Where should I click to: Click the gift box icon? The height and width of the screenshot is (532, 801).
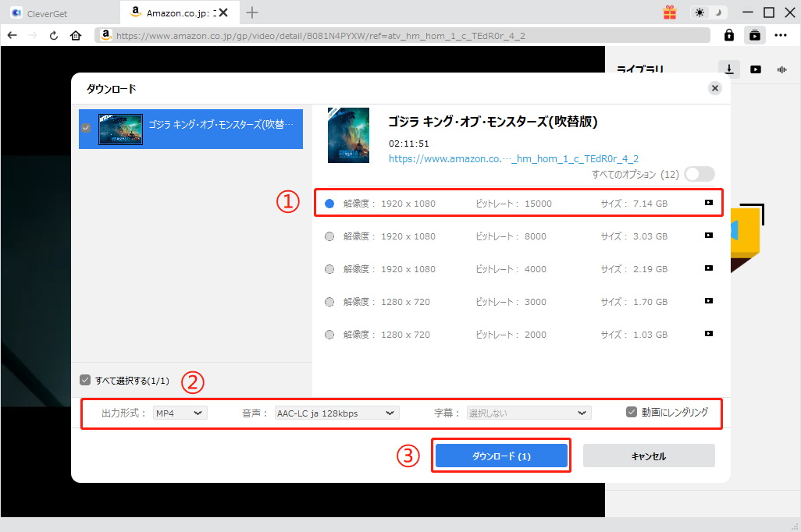[x=670, y=12]
